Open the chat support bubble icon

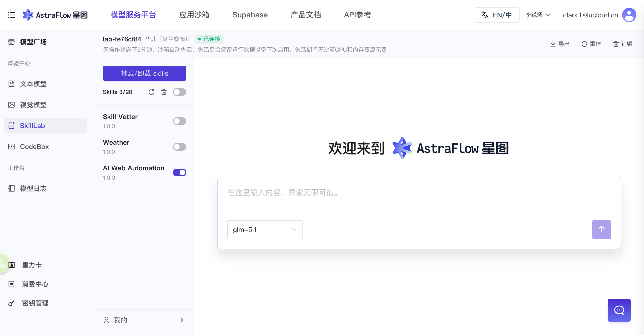pyautogui.click(x=619, y=310)
